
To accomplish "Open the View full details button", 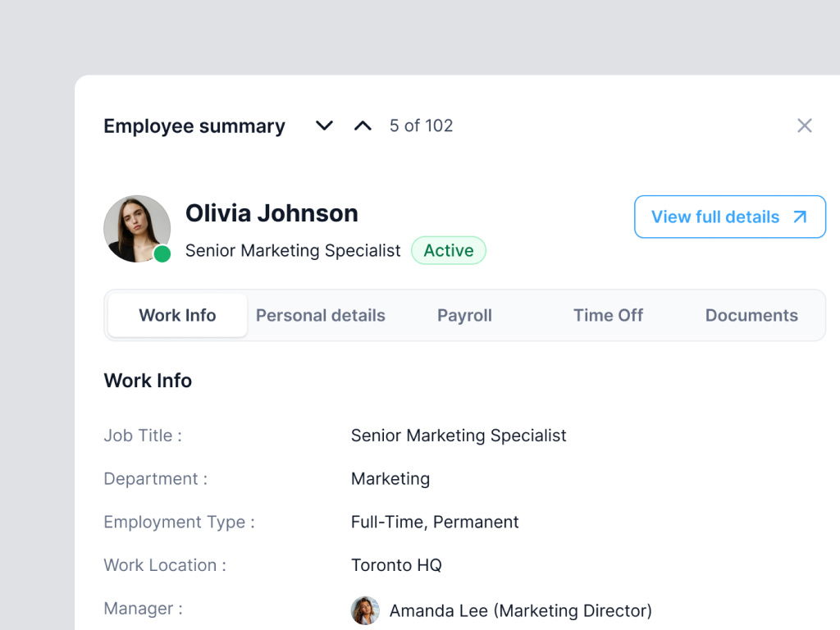I will 729,217.
